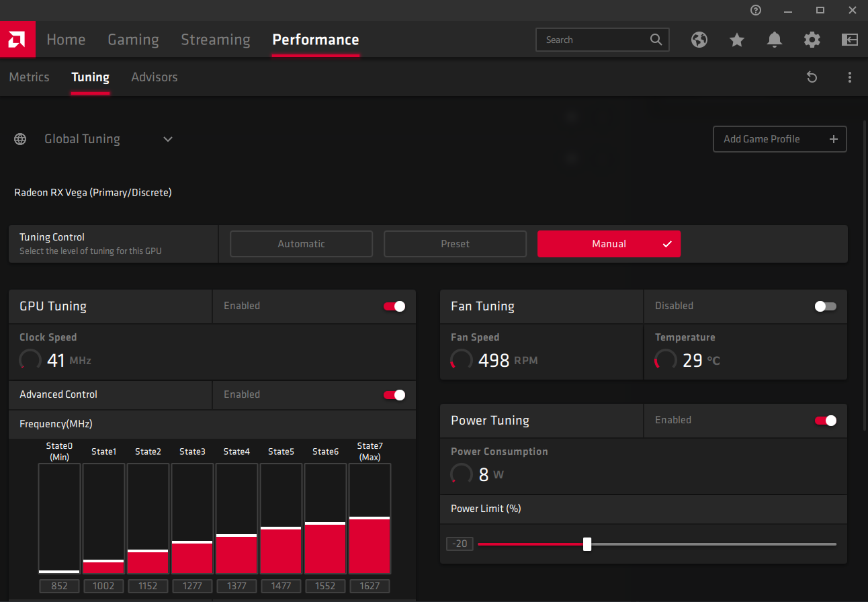Image resolution: width=868 pixels, height=602 pixels.
Task: Switch to the Metrics sub-tab
Action: click(x=29, y=77)
